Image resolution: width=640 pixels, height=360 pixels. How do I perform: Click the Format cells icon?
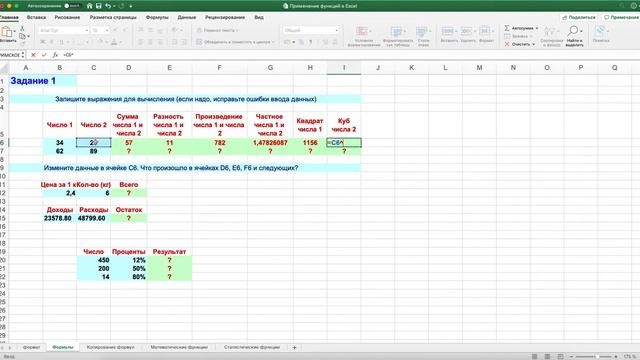(x=485, y=31)
